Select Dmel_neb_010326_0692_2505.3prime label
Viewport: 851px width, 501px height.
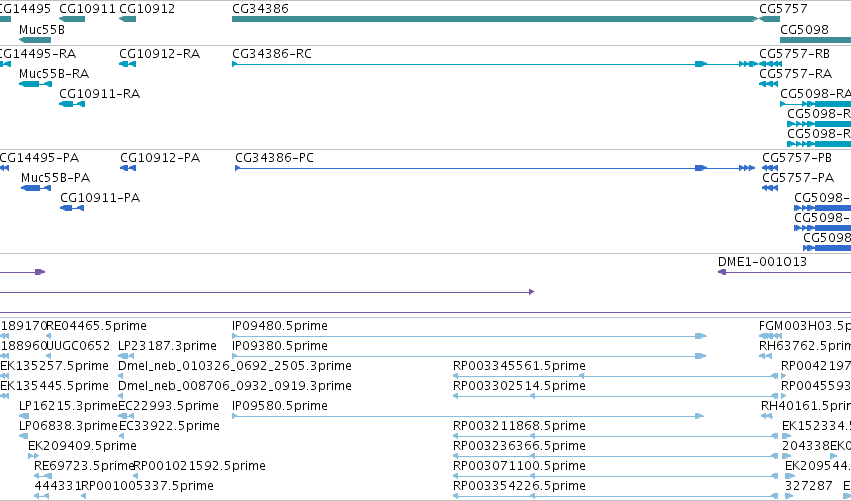234,366
